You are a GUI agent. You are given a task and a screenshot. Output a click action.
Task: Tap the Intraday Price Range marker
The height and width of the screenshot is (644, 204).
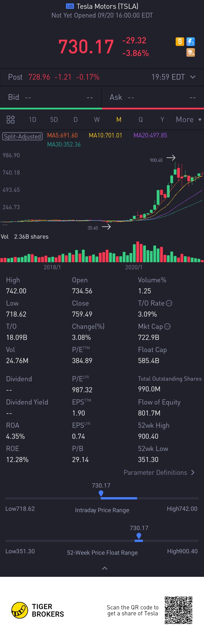coord(101,493)
